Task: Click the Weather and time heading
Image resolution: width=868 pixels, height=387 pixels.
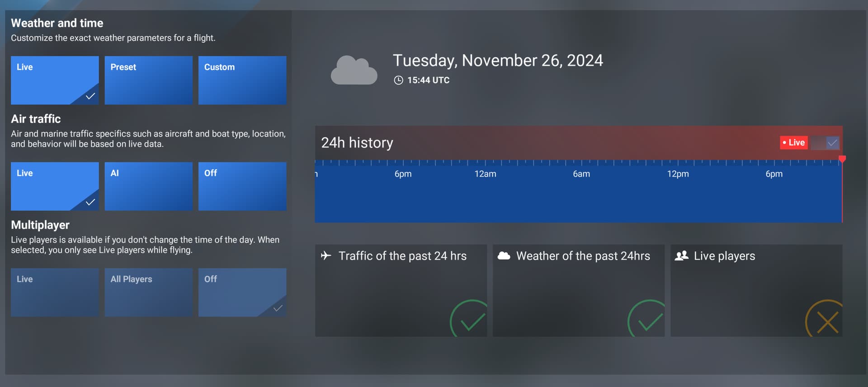Action: (x=57, y=23)
